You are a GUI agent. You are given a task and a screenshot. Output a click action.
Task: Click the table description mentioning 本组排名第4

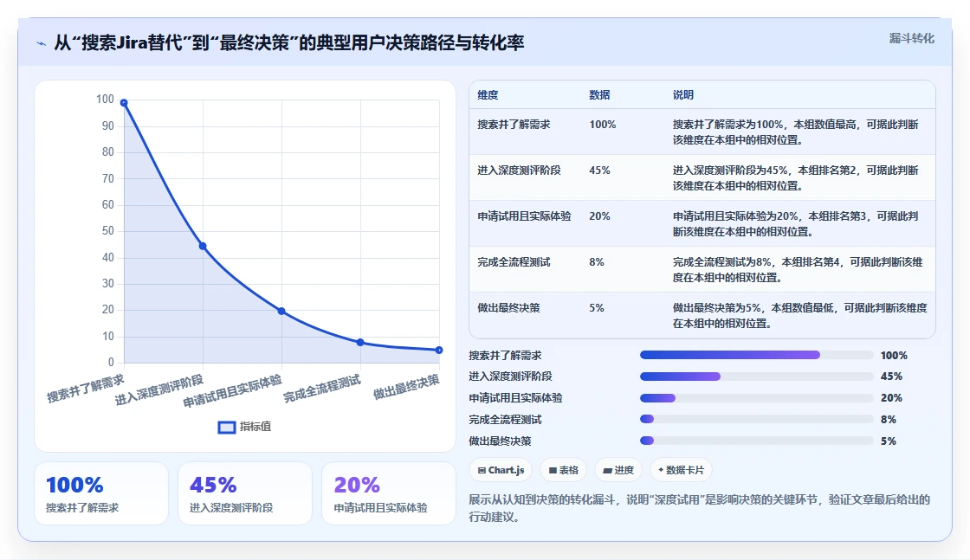tap(798, 269)
